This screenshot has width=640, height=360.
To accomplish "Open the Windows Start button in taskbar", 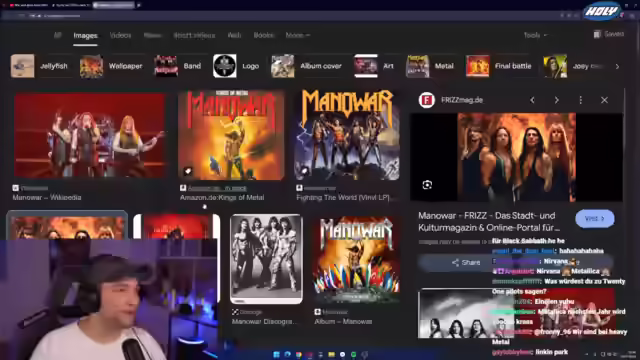I will (276, 354).
